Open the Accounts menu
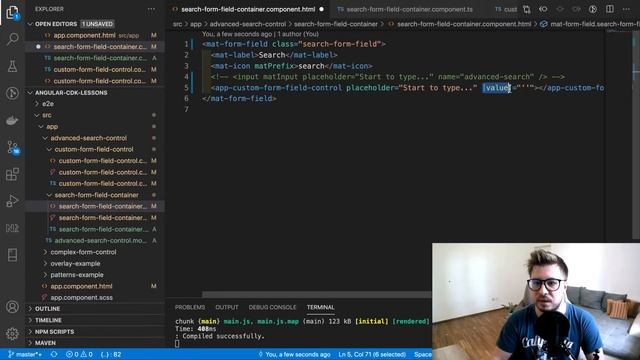640x360 pixels. [13, 307]
